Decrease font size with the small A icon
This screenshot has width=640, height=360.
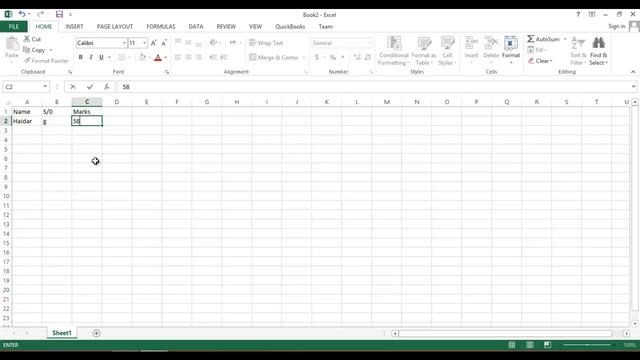point(164,43)
